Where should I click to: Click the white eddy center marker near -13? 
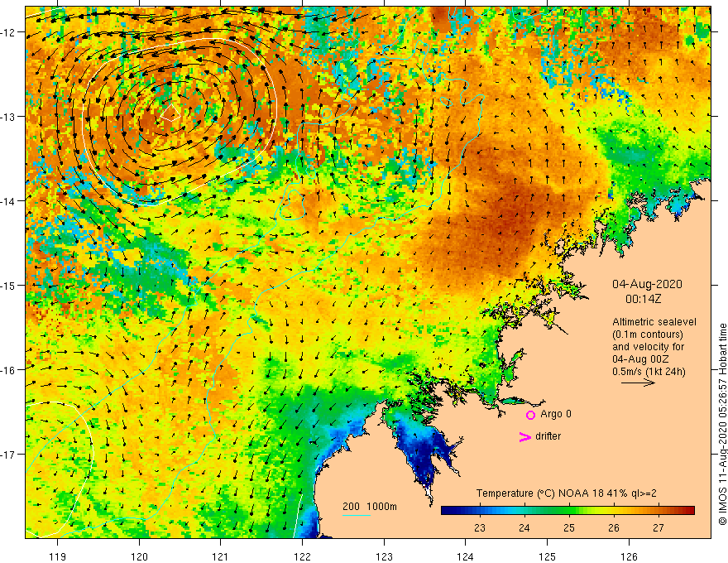coord(170,113)
